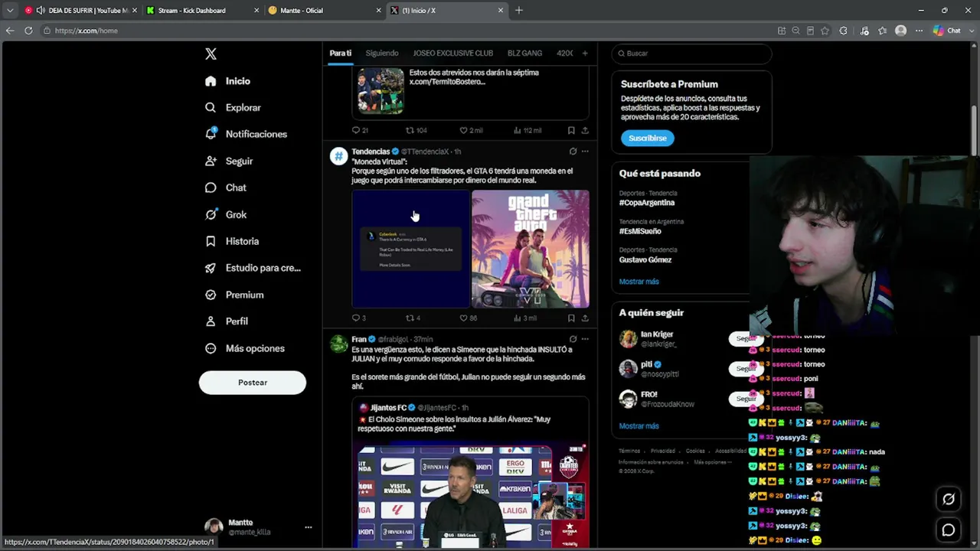This screenshot has width=980, height=551.
Task: Ask Grok about Fran's post
Action: (573, 339)
